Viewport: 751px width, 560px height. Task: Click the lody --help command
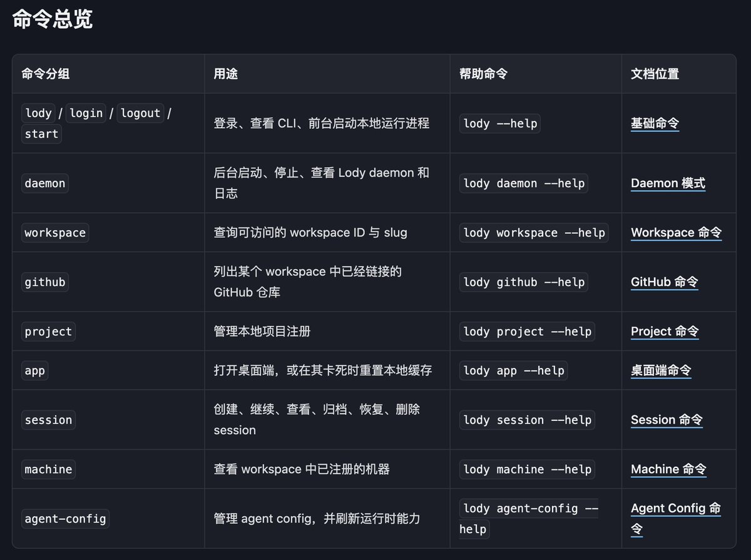tap(500, 123)
